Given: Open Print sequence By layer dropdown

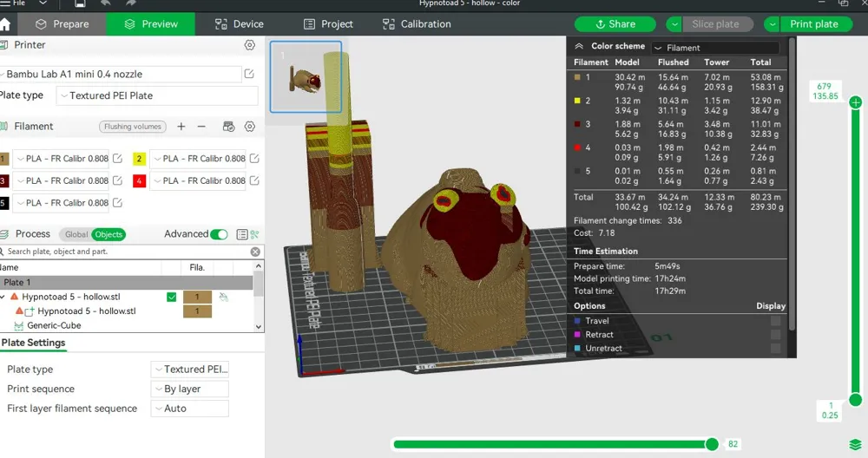Looking at the screenshot, I should [190, 389].
